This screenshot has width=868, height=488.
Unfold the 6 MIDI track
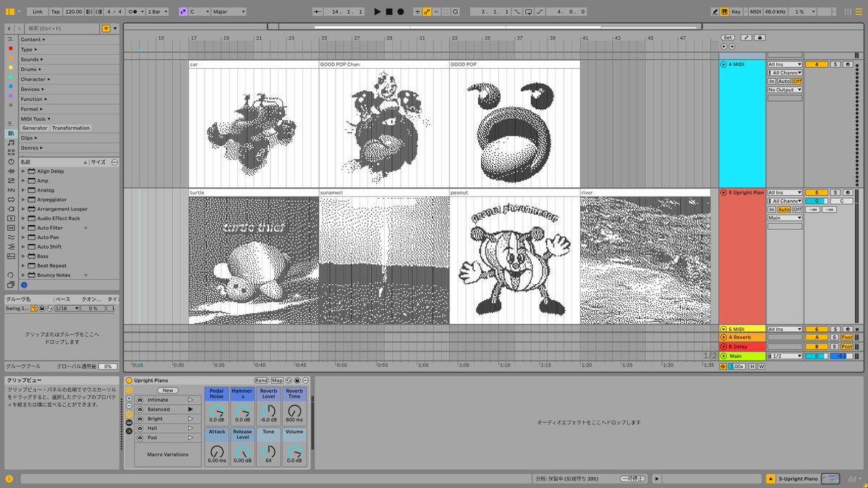(x=723, y=329)
